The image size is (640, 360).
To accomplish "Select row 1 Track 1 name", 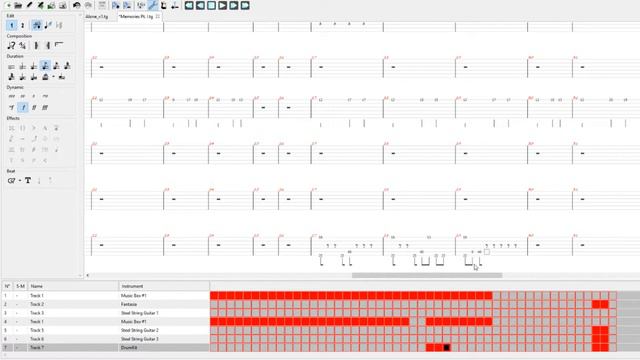I will click(37, 296).
